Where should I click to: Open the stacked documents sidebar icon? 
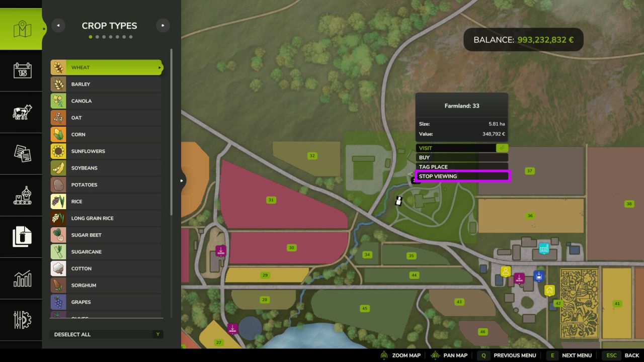pyautogui.click(x=22, y=237)
